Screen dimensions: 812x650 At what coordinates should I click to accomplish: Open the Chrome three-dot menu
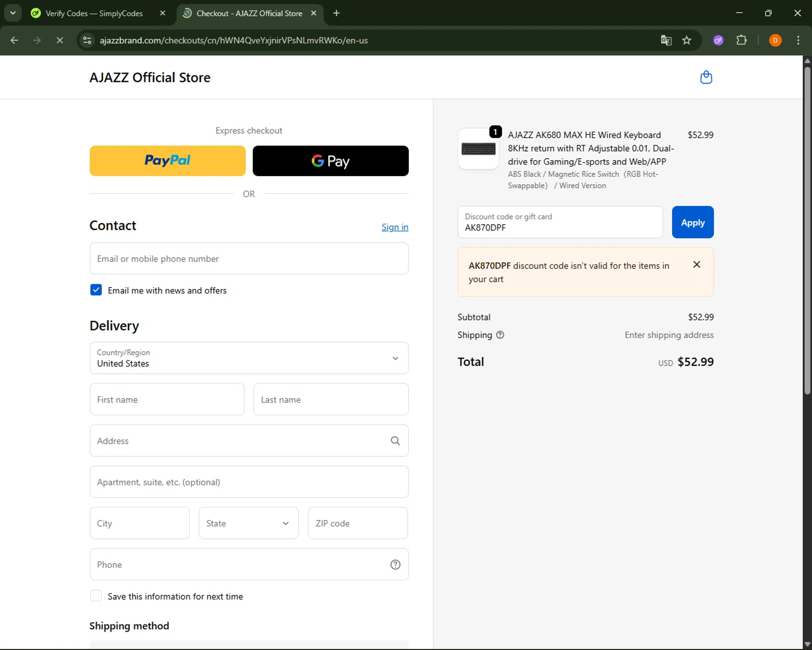(x=798, y=40)
